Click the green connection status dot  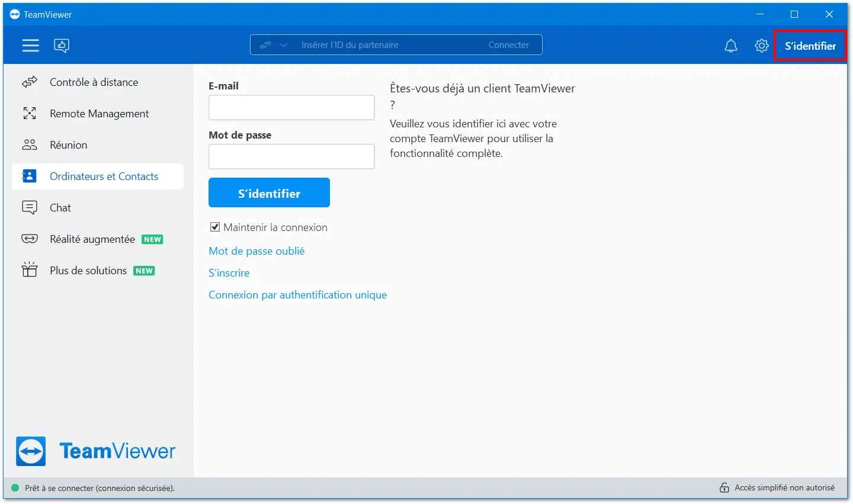[x=15, y=488]
